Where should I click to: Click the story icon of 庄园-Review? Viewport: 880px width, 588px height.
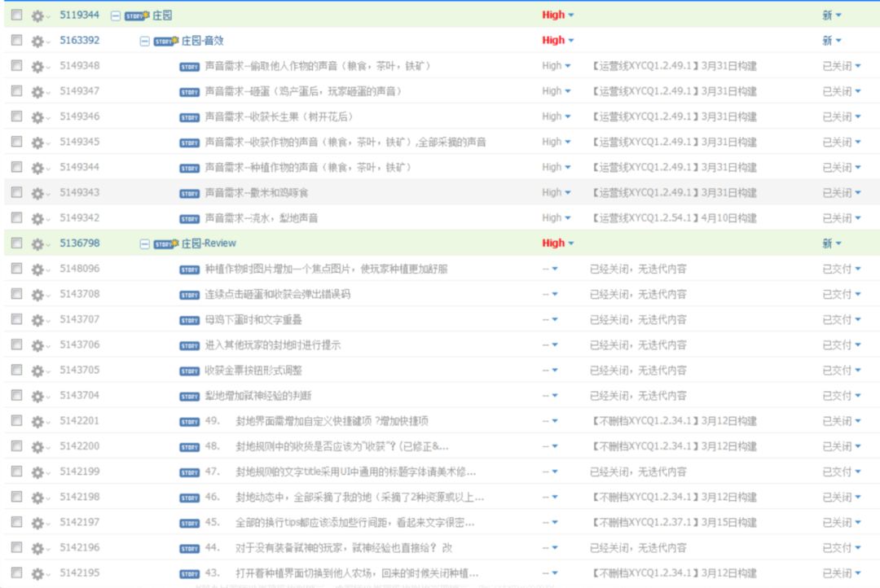click(x=165, y=244)
